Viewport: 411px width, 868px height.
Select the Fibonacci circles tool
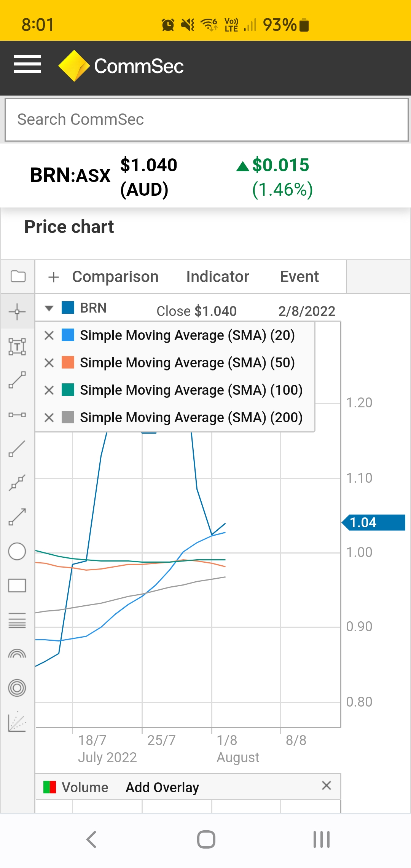[x=17, y=688]
